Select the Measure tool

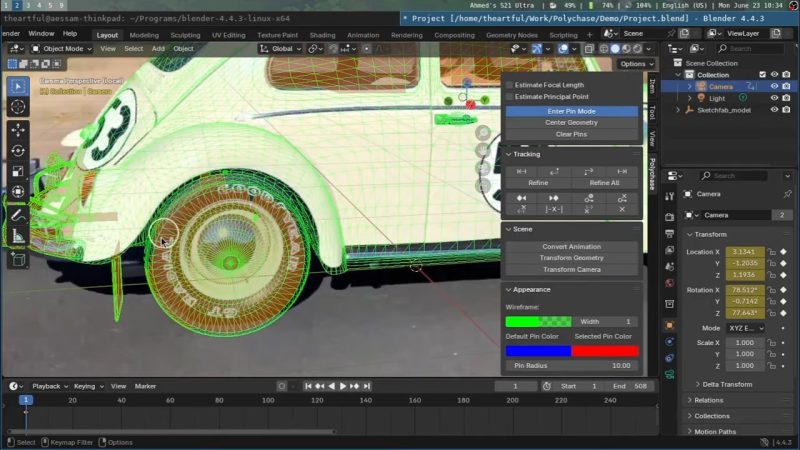(x=18, y=236)
